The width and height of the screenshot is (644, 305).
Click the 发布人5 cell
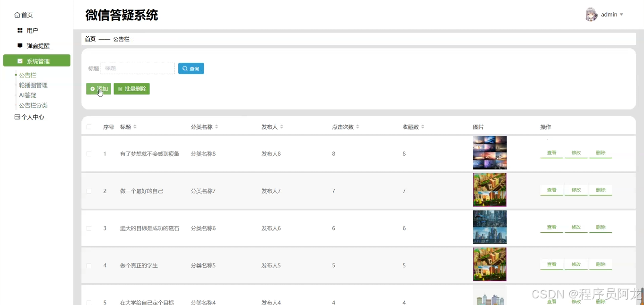(x=271, y=266)
